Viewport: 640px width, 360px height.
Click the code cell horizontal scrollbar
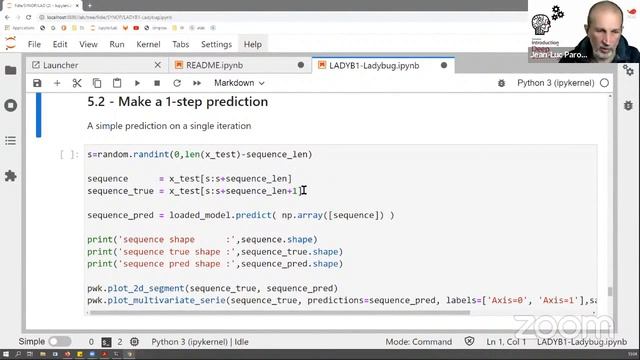click(280, 313)
